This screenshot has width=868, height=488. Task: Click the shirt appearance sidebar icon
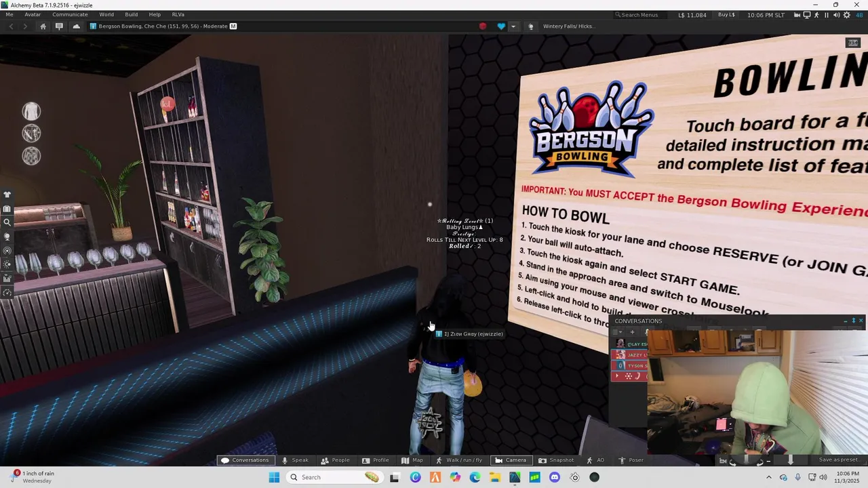[x=7, y=195]
